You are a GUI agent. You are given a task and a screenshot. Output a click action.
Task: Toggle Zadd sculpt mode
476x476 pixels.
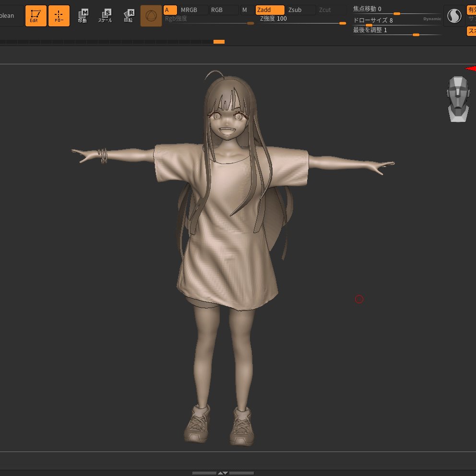coord(270,10)
